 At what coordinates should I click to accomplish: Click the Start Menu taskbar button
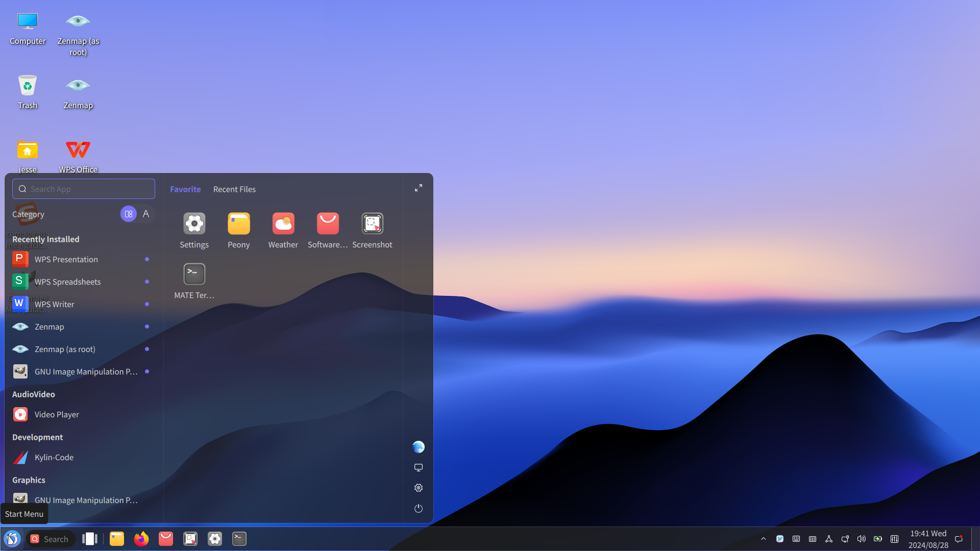(12, 539)
